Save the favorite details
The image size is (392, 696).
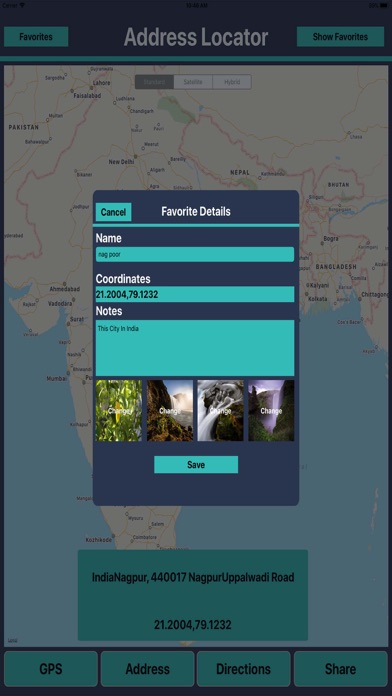click(x=196, y=465)
